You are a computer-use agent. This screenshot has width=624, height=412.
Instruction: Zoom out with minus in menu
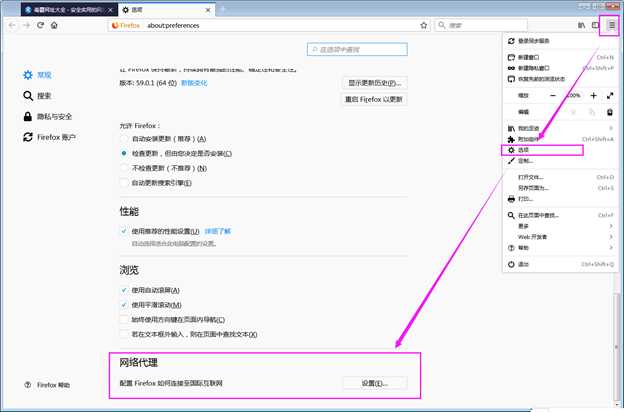(553, 96)
